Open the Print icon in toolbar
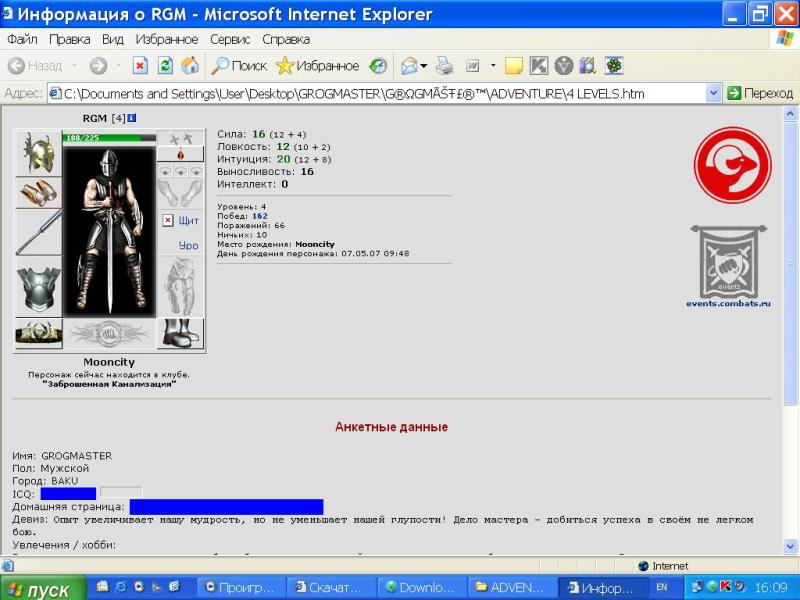The width and height of the screenshot is (800, 600). [444, 66]
